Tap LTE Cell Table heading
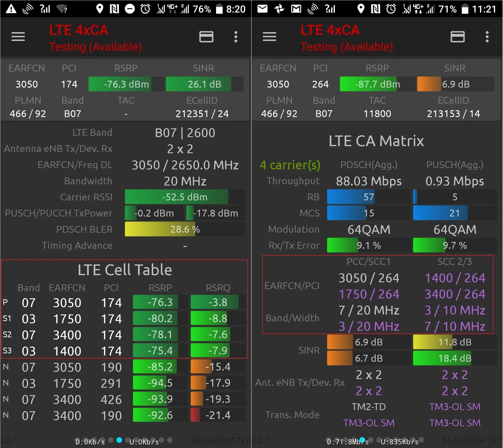The height and width of the screenshot is (448, 503). [125, 270]
